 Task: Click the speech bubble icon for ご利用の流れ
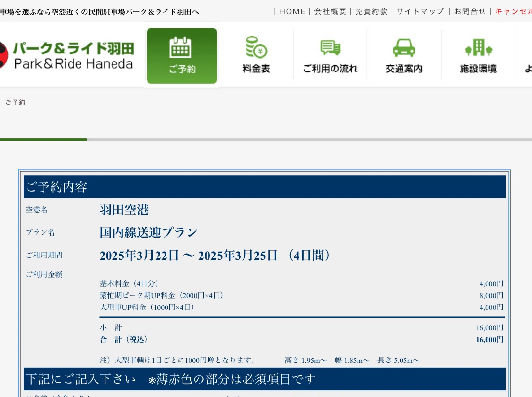point(330,47)
